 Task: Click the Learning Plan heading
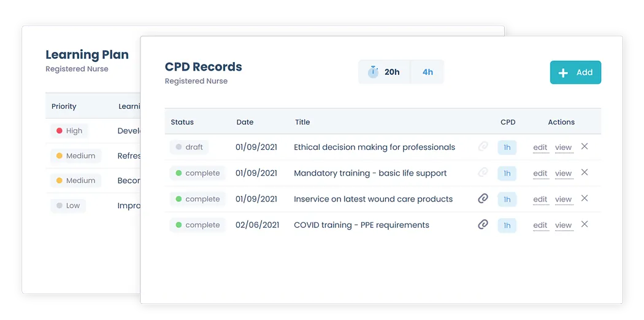click(87, 55)
